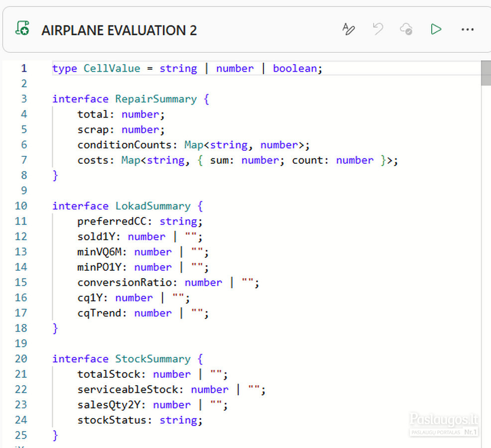Screen dimensions: 491x448
Task: Click the closing brace on line 18
Action: click(55, 329)
